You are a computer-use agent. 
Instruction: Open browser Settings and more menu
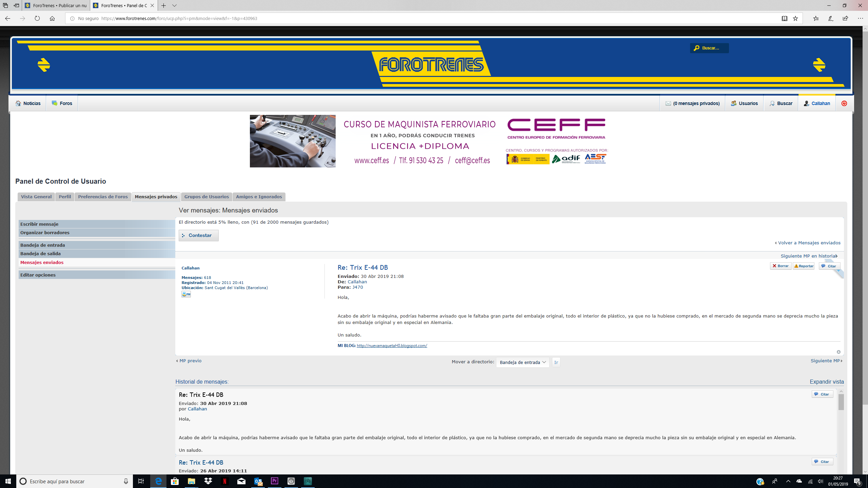pyautogui.click(x=860, y=18)
